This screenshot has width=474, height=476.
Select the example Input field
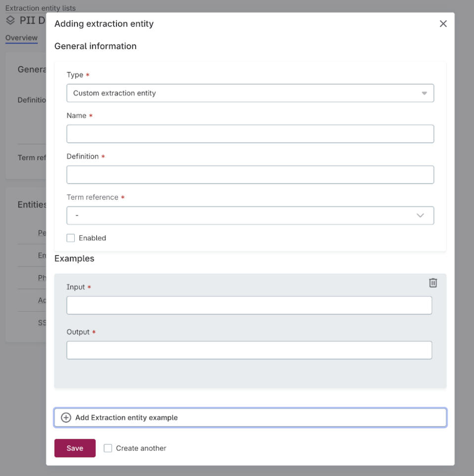(249, 305)
